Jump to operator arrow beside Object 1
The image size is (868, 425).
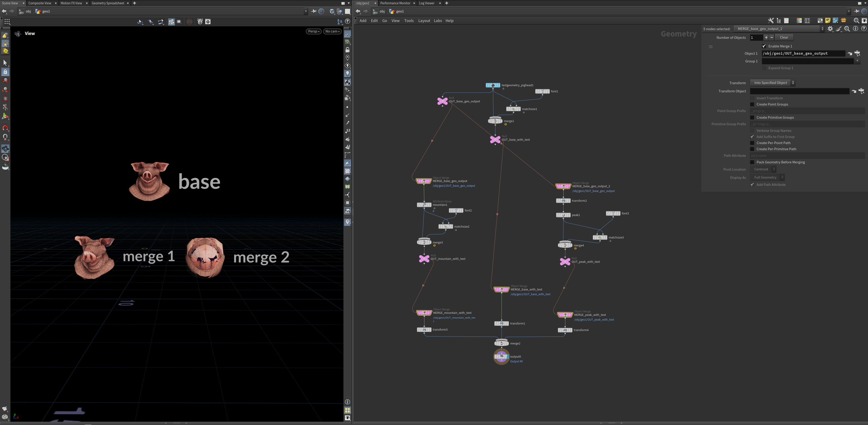(x=849, y=54)
